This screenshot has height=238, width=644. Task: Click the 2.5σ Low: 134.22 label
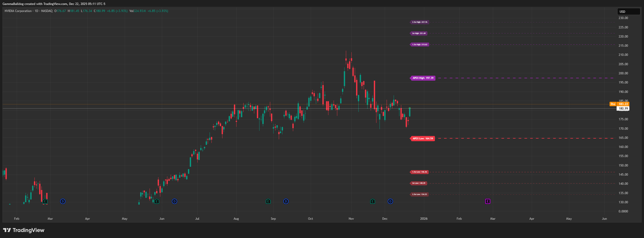pyautogui.click(x=419, y=194)
